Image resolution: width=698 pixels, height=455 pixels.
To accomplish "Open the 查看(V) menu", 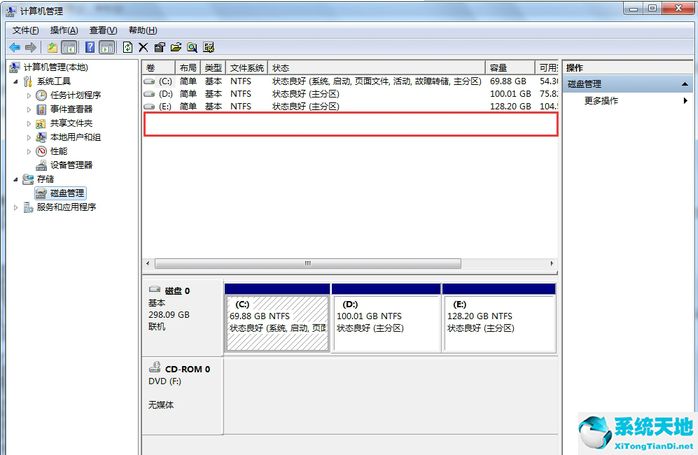I will click(x=102, y=31).
